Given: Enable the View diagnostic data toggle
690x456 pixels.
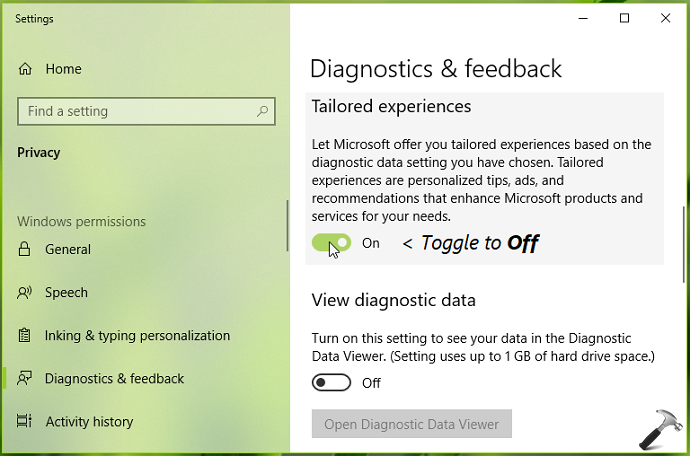Looking at the screenshot, I should 331,383.
